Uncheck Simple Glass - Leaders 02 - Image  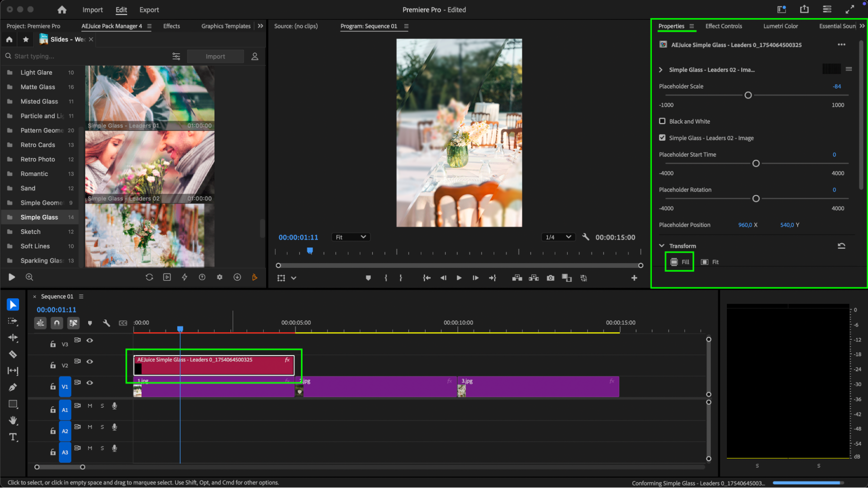click(662, 138)
